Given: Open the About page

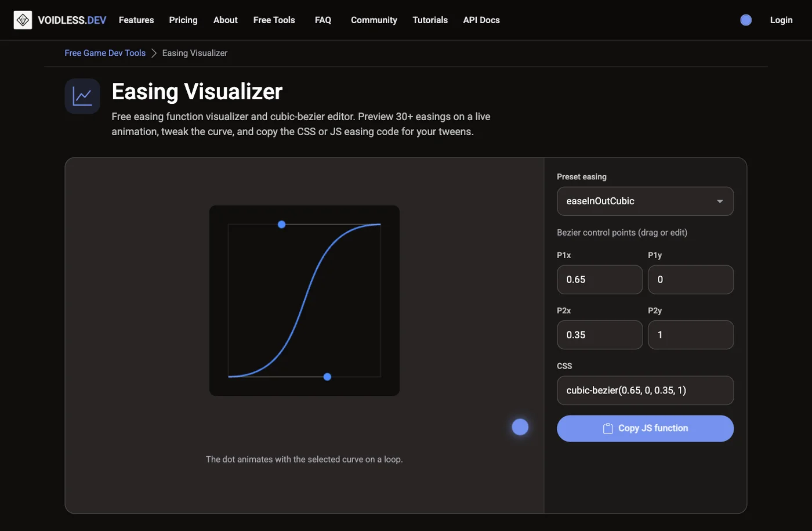Looking at the screenshot, I should [x=226, y=20].
